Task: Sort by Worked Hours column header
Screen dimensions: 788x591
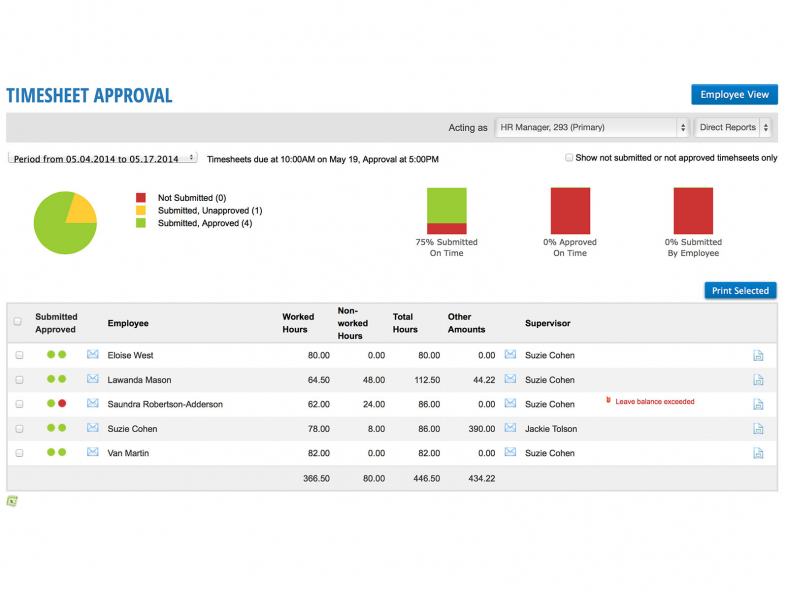Action: click(x=298, y=323)
